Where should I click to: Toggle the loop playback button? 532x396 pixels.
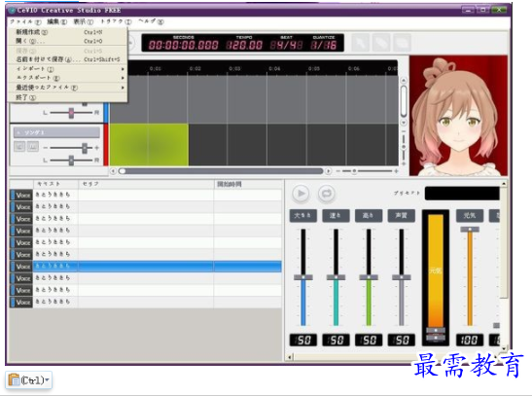(x=327, y=194)
